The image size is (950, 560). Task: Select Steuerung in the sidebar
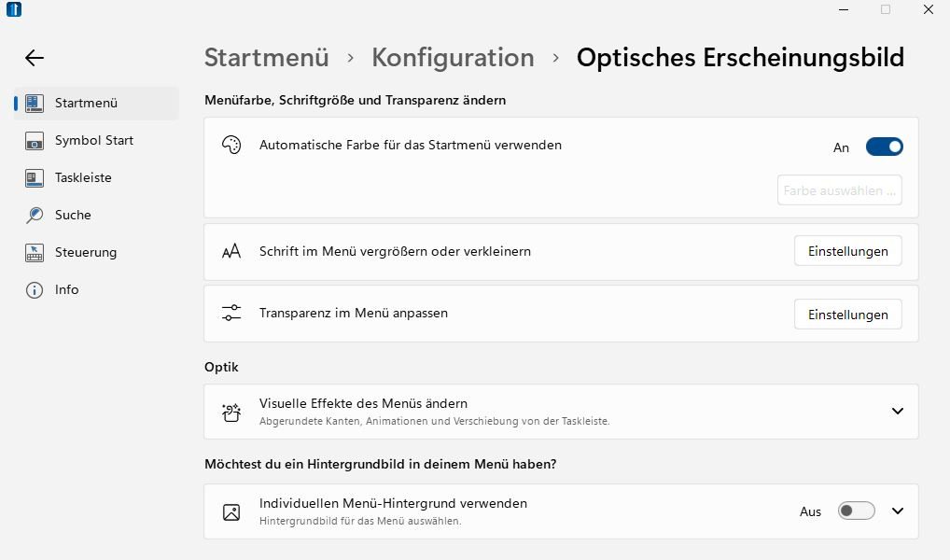pos(86,252)
